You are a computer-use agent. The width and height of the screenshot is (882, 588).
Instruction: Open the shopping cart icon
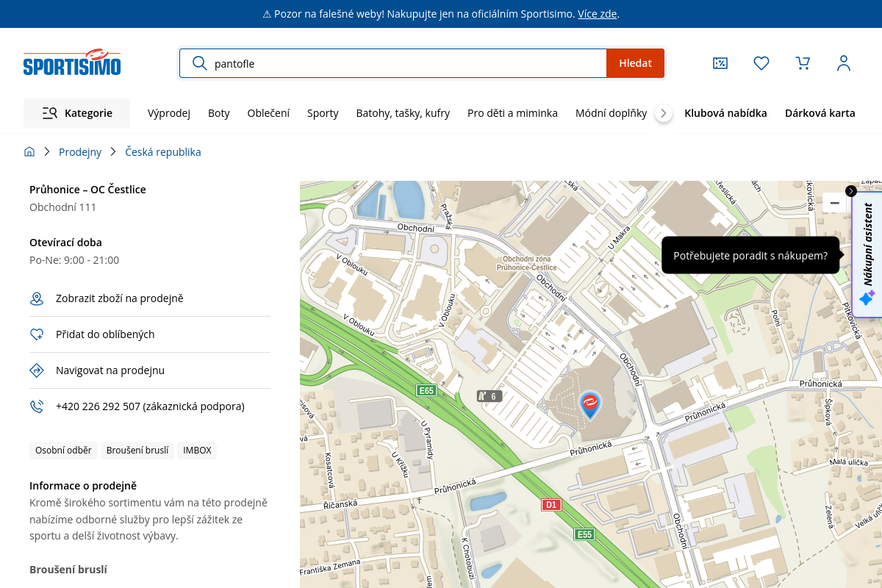[803, 63]
